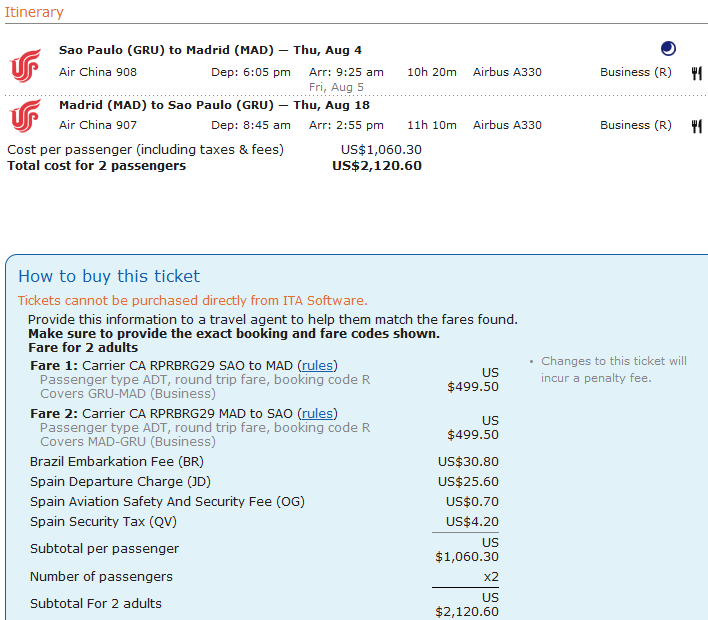Viewport: 708px width, 620px height.
Task: Select the Sao Paulo (GRU) to Madrid (MAD) flight title
Action: (x=210, y=50)
